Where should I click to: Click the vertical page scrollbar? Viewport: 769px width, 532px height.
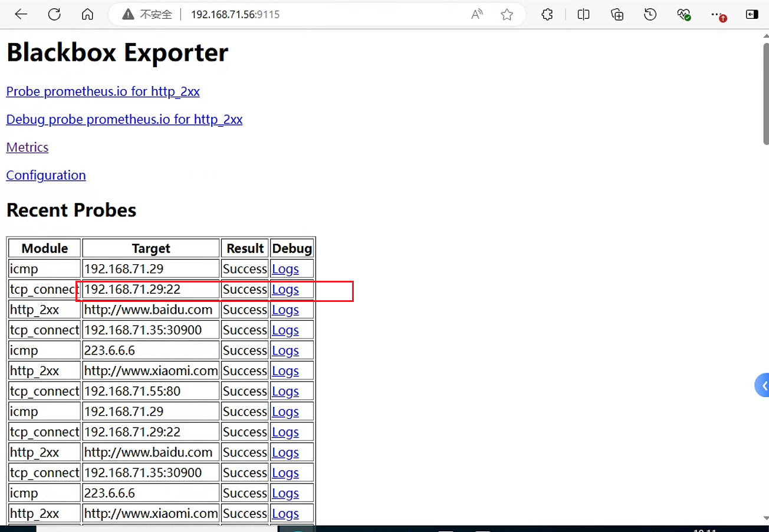765,94
